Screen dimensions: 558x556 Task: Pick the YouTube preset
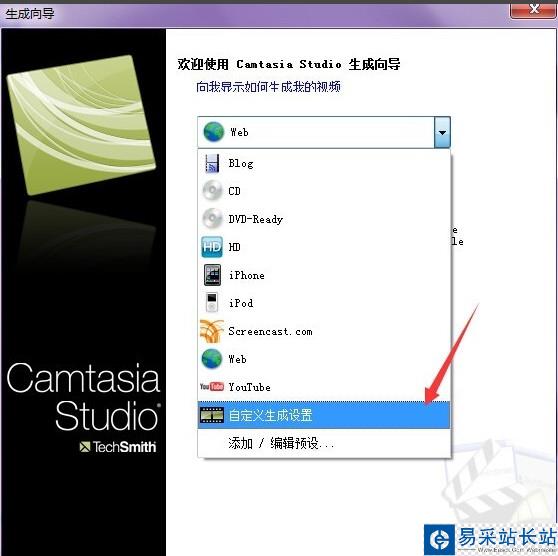(x=324, y=387)
